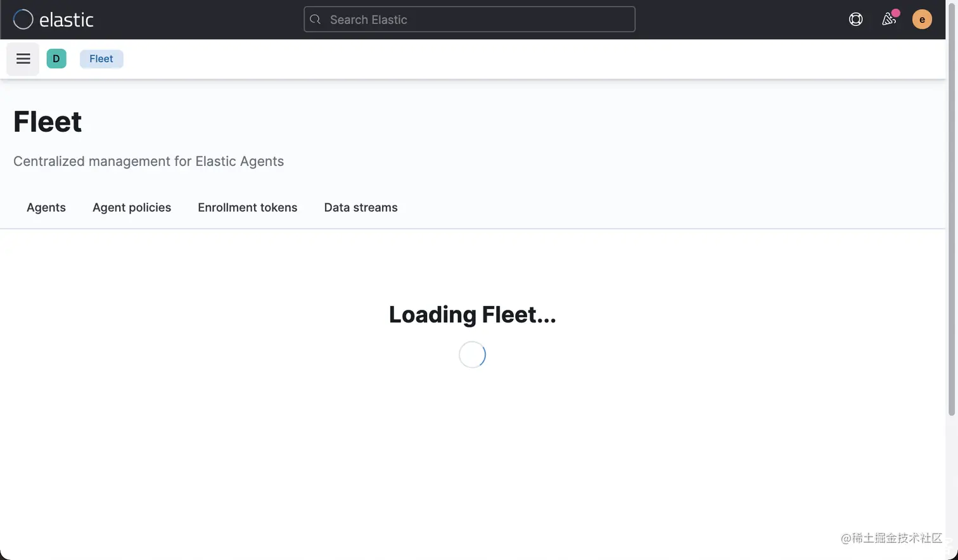Screen dimensions: 958x560
Task: Click the page vertical scrollbar
Action: [951, 209]
